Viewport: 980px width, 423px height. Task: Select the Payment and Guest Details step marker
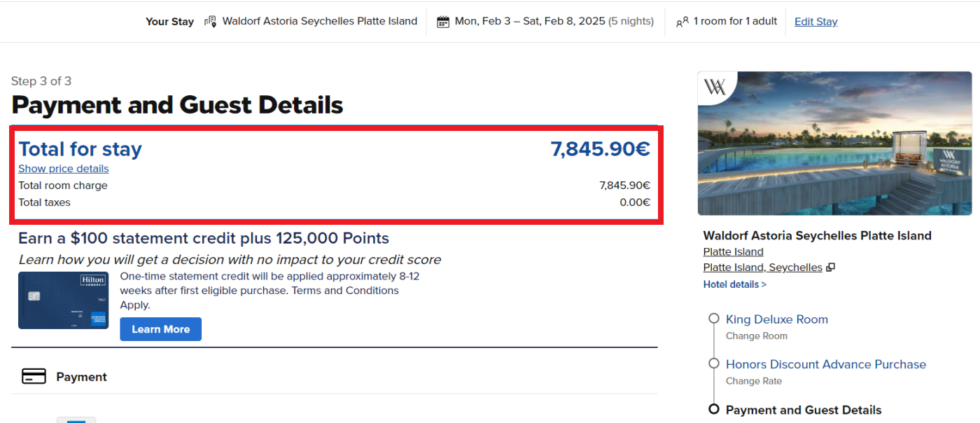coord(714,409)
